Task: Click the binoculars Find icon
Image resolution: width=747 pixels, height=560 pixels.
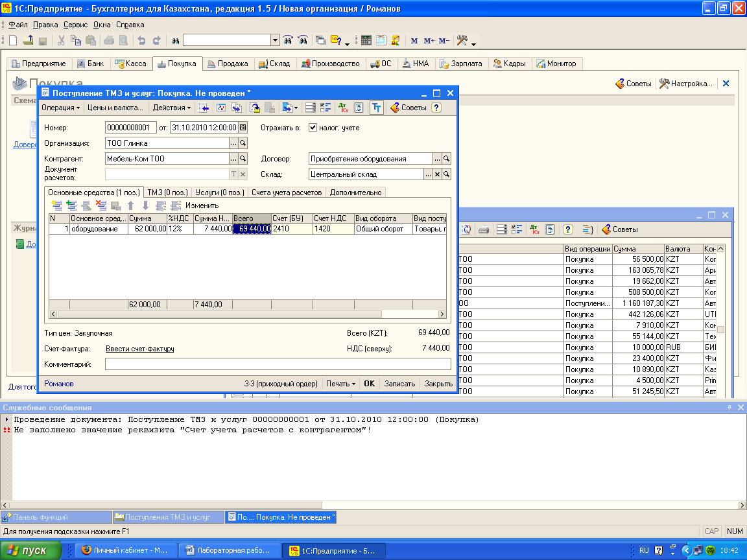Action: click(175, 41)
